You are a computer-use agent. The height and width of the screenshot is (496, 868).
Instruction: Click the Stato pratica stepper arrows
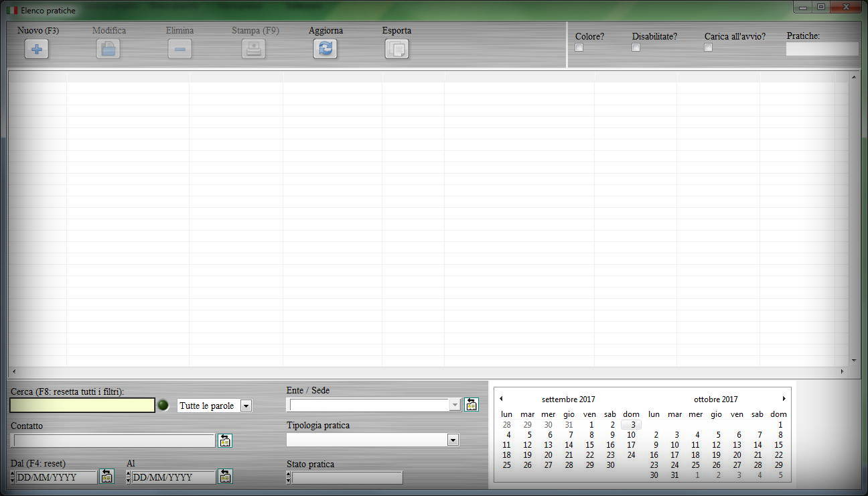pyautogui.click(x=289, y=477)
